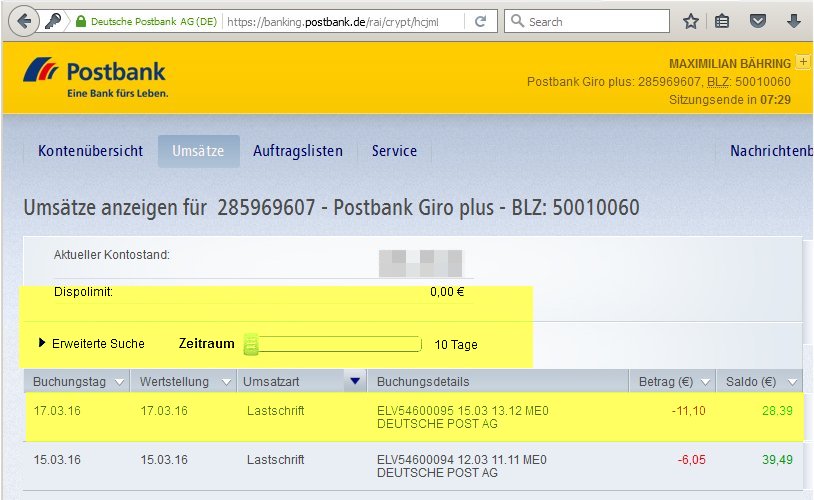Sort by Umsatzart column arrow

point(355,381)
